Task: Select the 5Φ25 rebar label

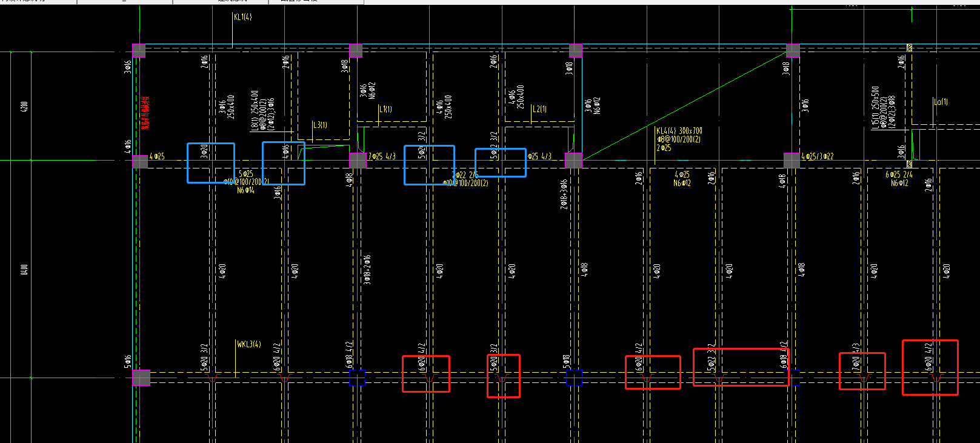Action: [x=246, y=174]
